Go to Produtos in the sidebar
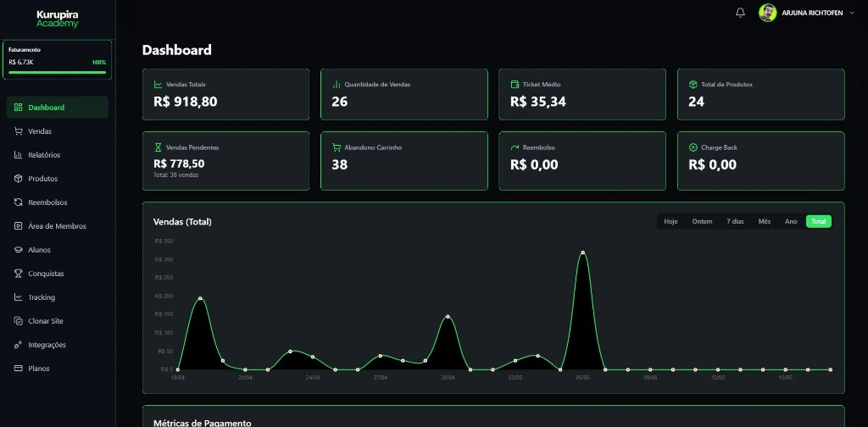868x427 pixels. pyautogui.click(x=58, y=179)
